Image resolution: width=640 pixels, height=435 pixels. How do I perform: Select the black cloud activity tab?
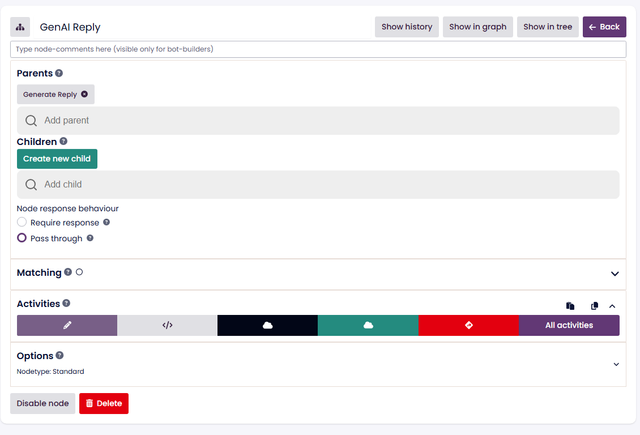coord(267,325)
